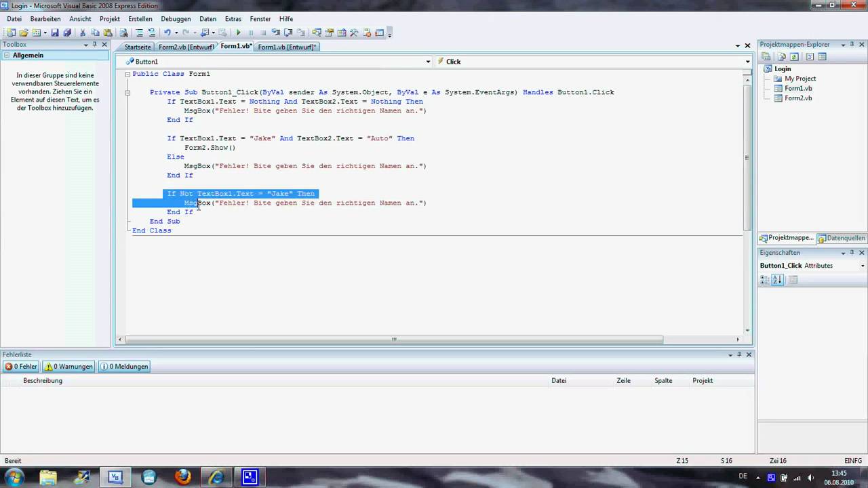The height and width of the screenshot is (488, 868).
Task: Select Form1.vb in Projektmappen-Explorer
Action: [x=798, y=88]
